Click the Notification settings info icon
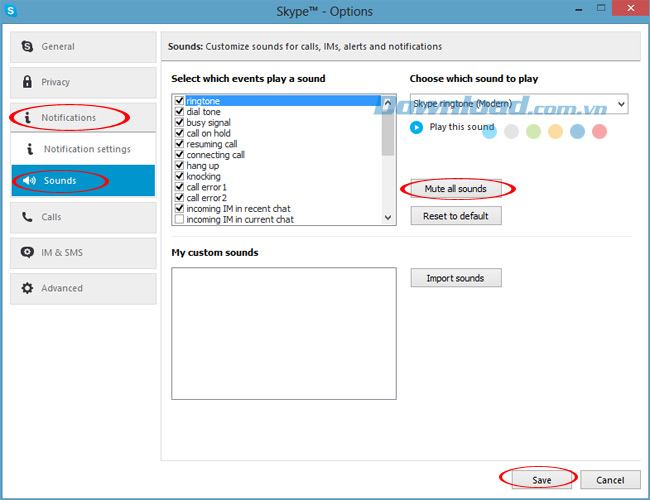This screenshot has height=500, width=650. [x=30, y=149]
